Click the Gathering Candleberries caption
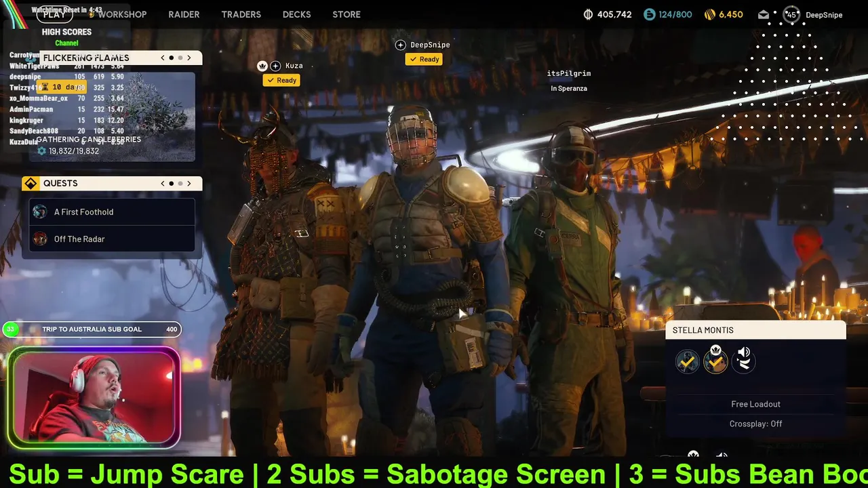 click(x=89, y=139)
